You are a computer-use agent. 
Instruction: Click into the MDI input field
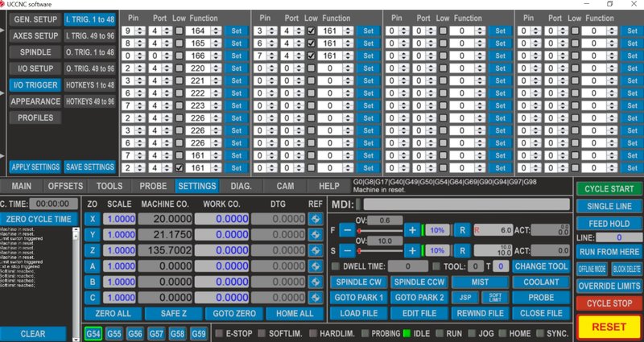coord(467,204)
